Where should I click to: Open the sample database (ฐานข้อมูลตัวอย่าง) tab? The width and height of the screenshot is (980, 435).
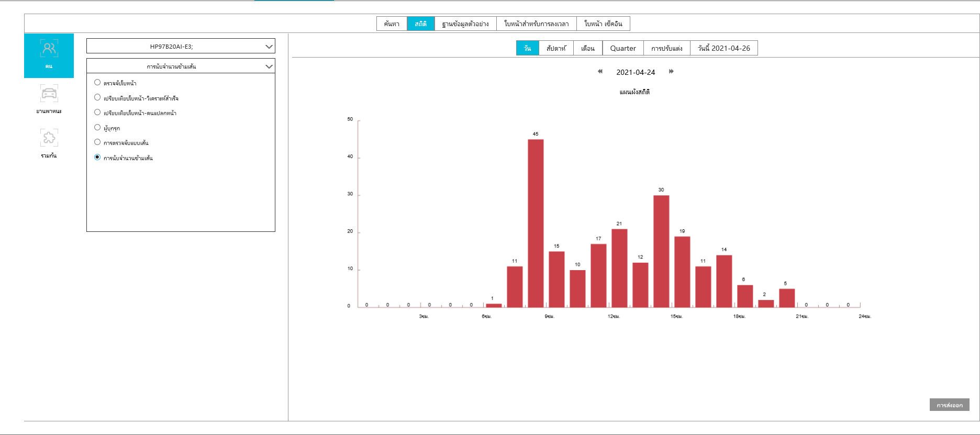point(465,24)
